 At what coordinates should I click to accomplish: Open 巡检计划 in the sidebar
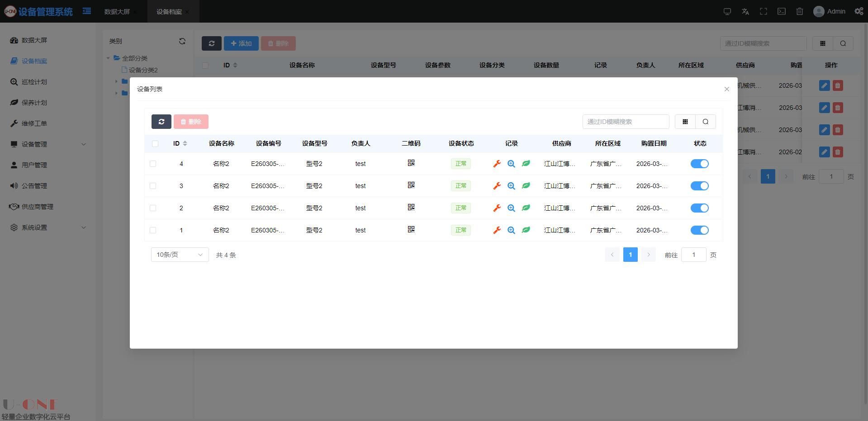point(34,82)
